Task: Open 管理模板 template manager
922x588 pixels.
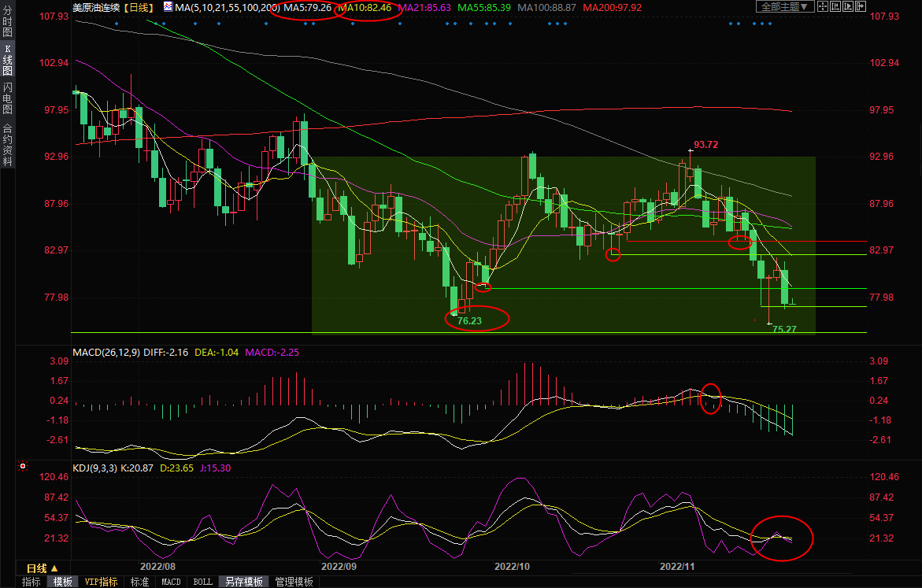Action: (294, 582)
